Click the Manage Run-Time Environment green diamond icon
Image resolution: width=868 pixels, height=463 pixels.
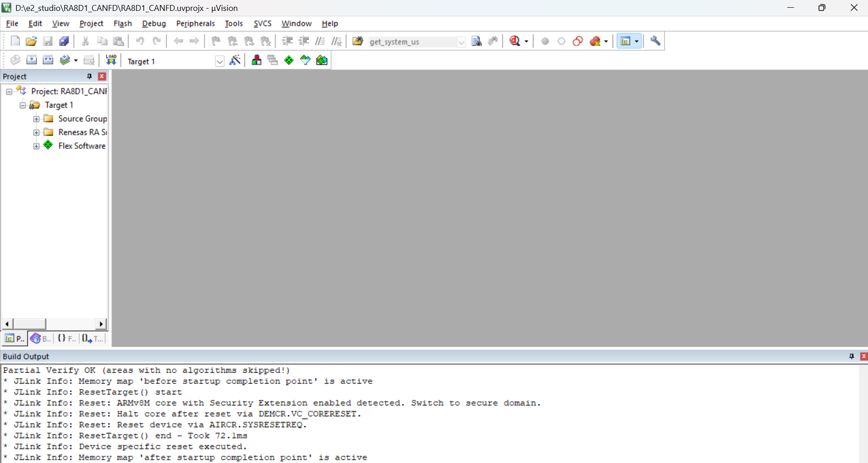tap(289, 60)
